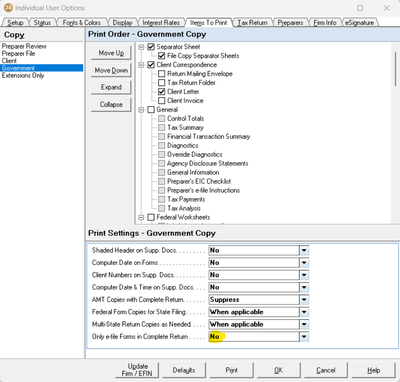Check the Tax Return Folder box
The height and width of the screenshot is (382, 400).
162,83
